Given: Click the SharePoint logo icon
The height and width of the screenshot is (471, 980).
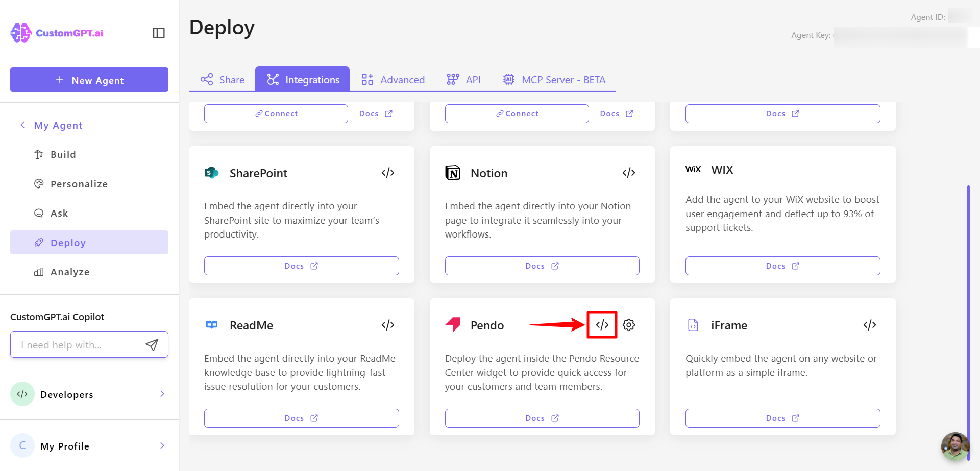Looking at the screenshot, I should point(212,173).
